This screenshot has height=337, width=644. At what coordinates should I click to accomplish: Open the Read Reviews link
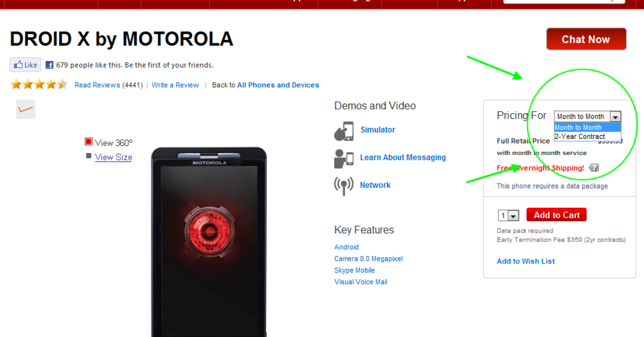[97, 85]
